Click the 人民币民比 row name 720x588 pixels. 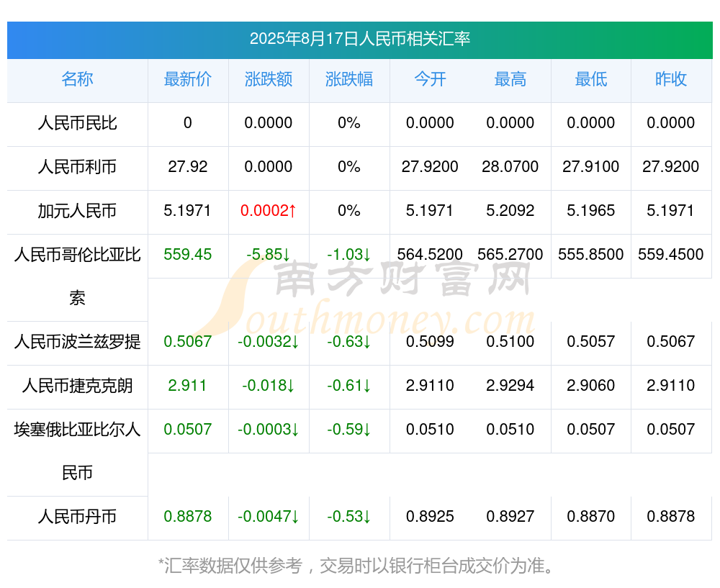click(x=77, y=123)
